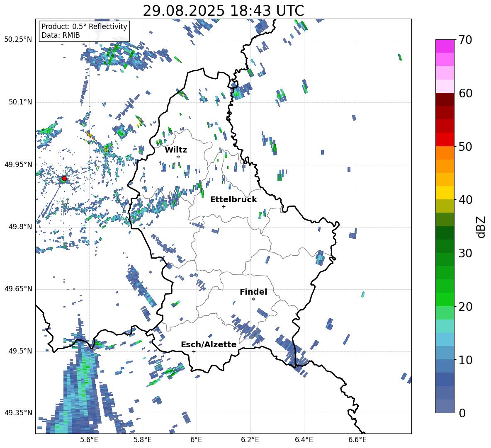491x448 pixels.
Task: Click the 40 tick on colorbar
Action: (465, 200)
